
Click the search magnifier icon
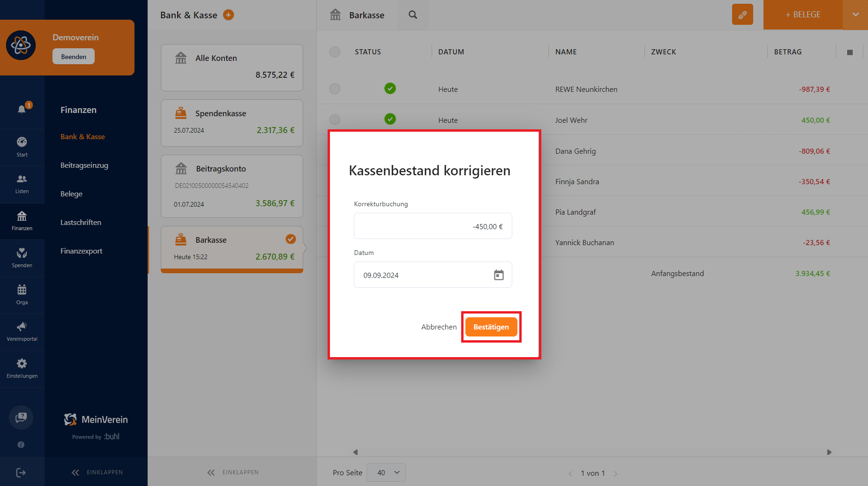[x=413, y=15]
